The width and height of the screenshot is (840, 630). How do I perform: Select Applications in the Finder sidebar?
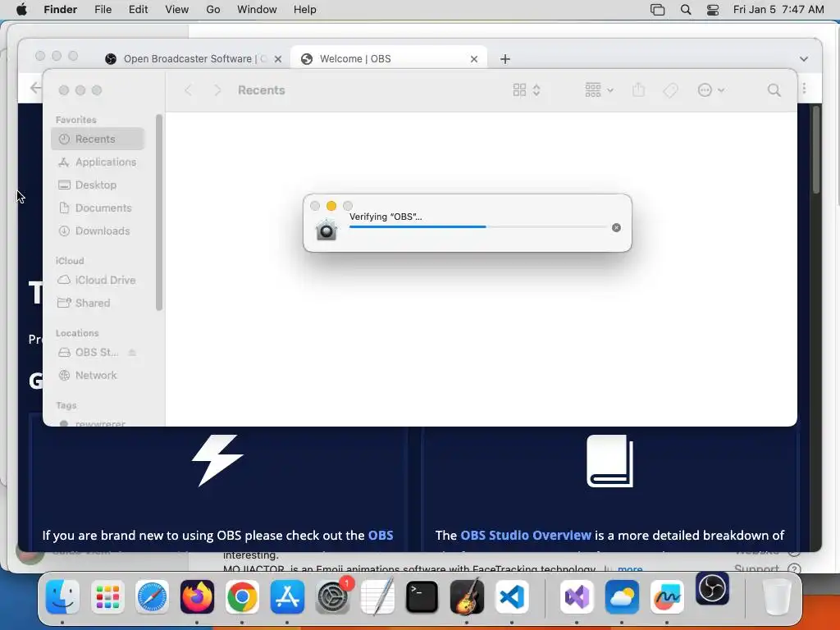point(98,162)
